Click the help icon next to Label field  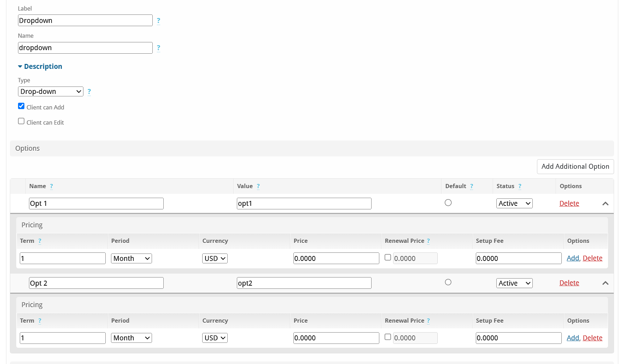[x=158, y=20]
